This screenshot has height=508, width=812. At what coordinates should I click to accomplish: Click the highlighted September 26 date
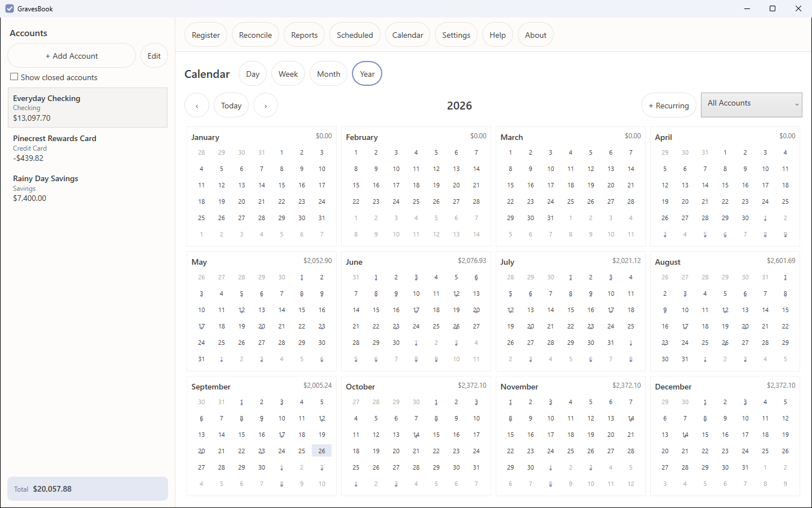tap(321, 451)
